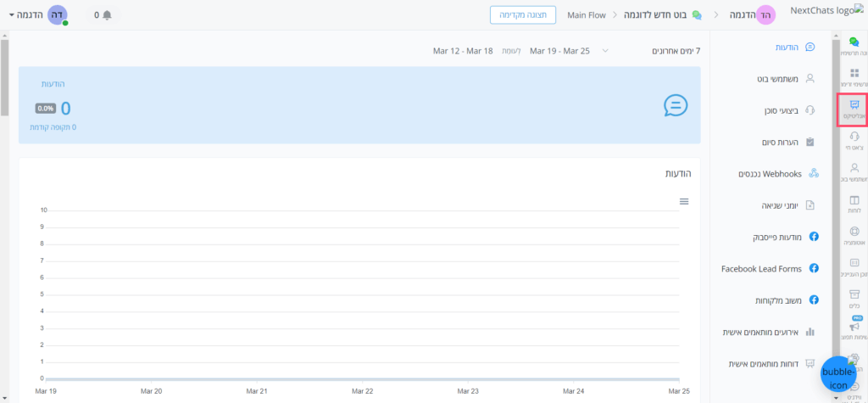This screenshot has width=868, height=403.
Task: Click בוט חדש לדוגמה in the breadcrumb
Action: click(655, 15)
